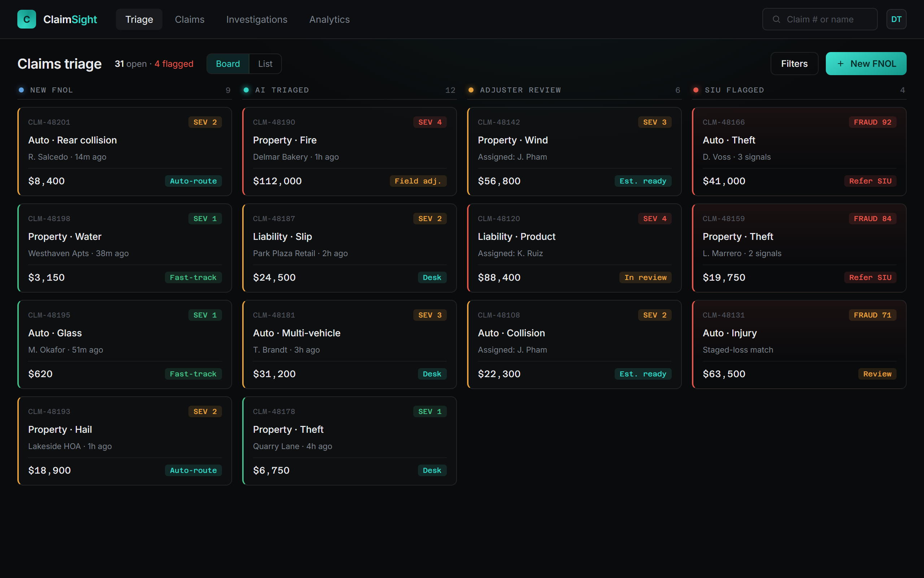Click the ClaimSight logo icon
This screenshot has height=578, width=924.
(27, 19)
